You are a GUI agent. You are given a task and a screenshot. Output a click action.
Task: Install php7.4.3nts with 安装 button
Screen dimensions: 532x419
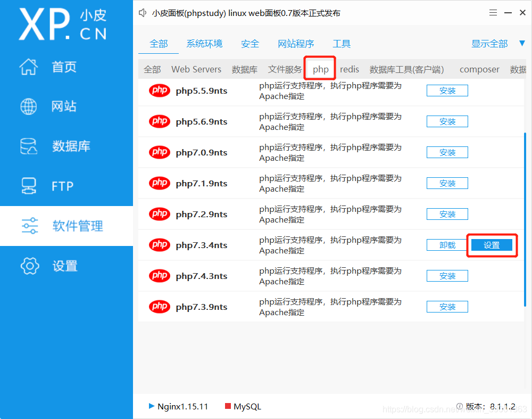coord(447,276)
